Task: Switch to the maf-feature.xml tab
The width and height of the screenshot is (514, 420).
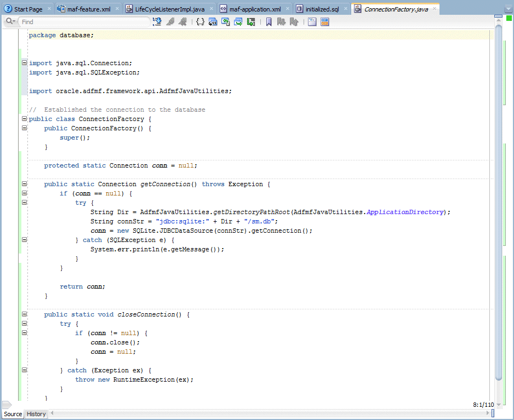Action: click(89, 9)
